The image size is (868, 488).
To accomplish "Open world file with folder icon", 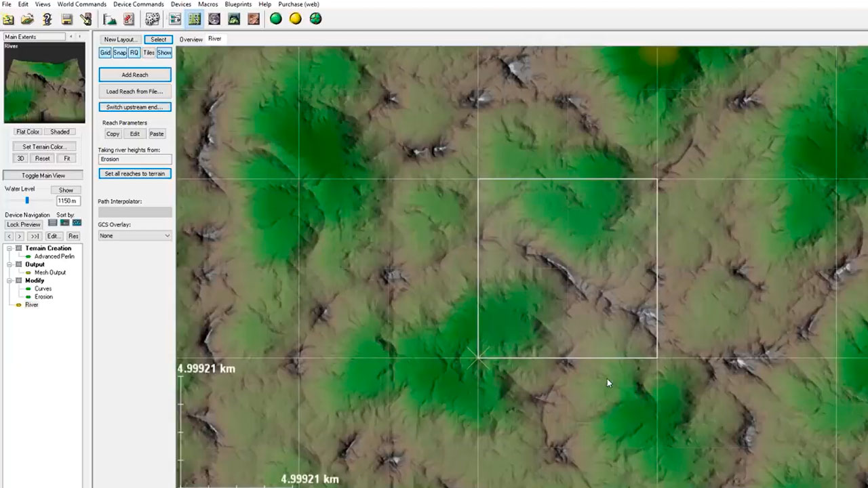I will tap(27, 19).
